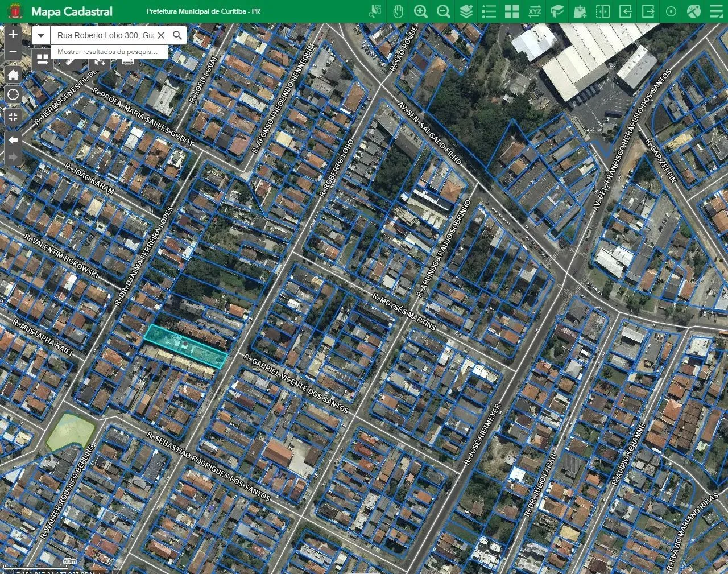Open the add data puzzle icon

click(x=580, y=11)
